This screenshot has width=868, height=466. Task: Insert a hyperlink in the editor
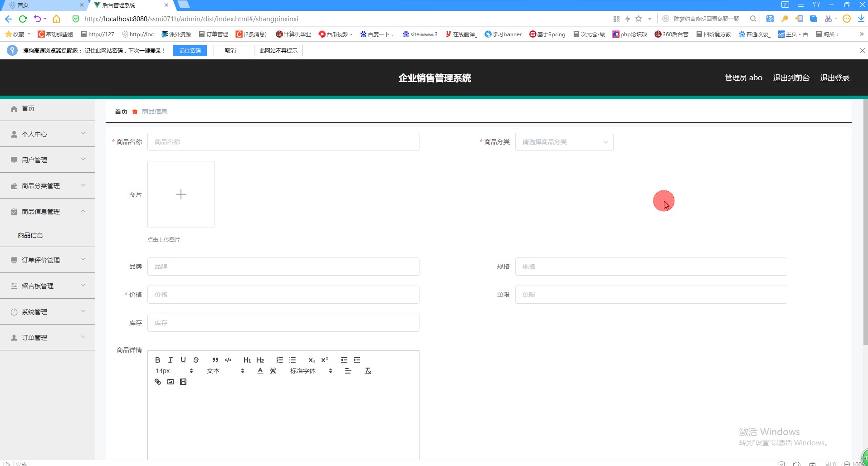(157, 382)
